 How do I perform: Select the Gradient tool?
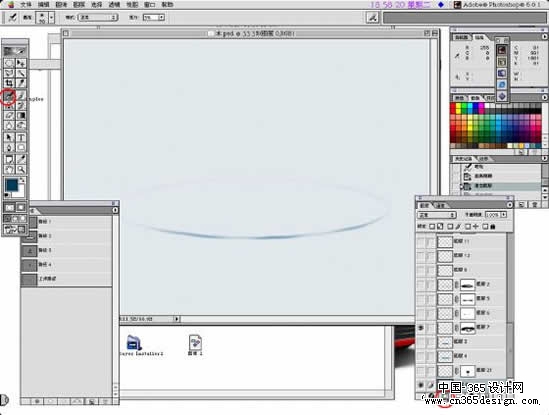tap(21, 115)
